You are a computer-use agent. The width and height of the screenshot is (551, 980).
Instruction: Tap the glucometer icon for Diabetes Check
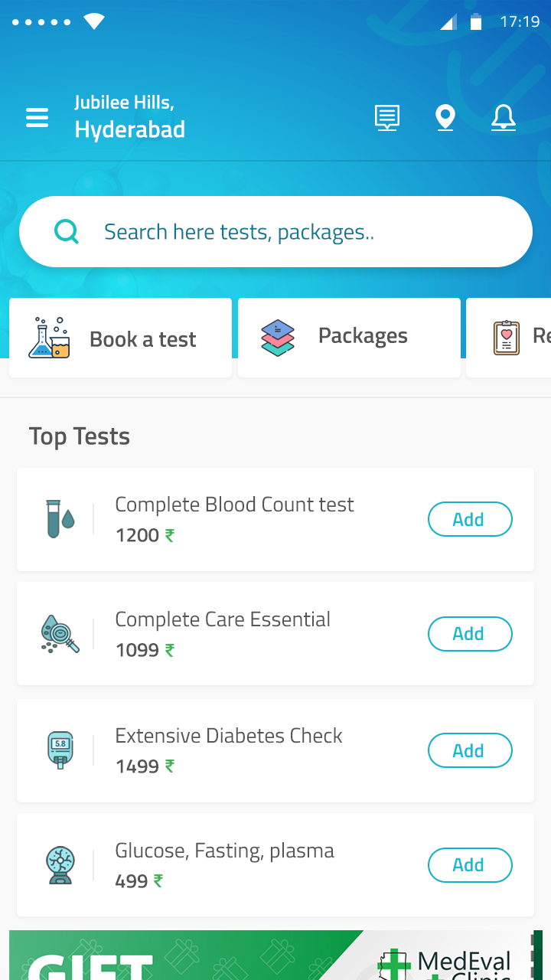pos(60,750)
